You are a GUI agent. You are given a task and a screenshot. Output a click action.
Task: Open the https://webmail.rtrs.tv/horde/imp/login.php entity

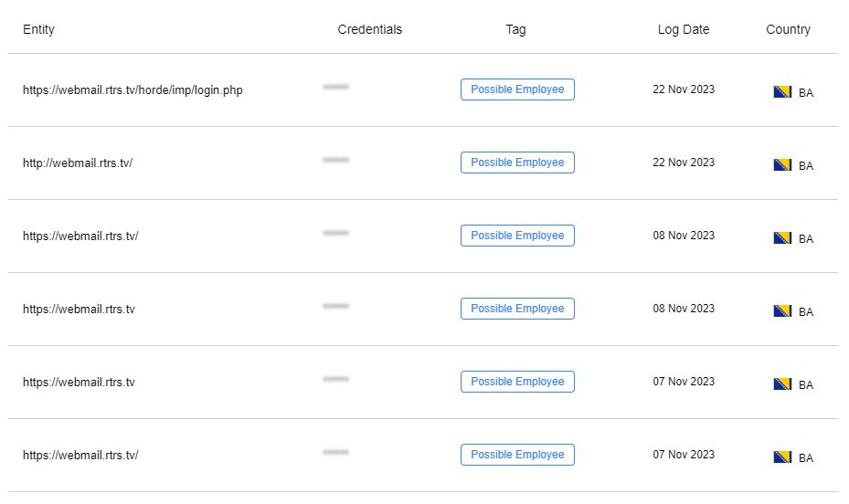133,89
